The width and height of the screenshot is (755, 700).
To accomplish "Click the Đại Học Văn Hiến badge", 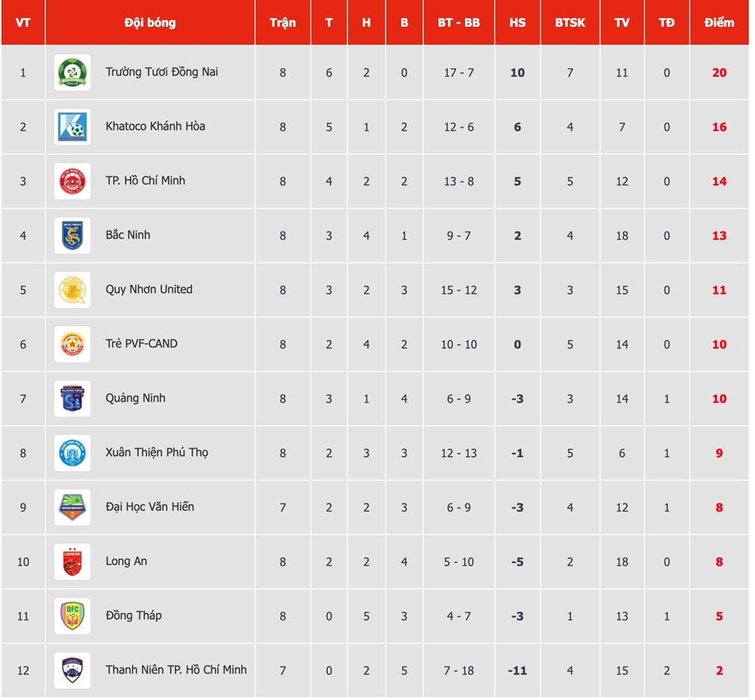I will coord(72,507).
